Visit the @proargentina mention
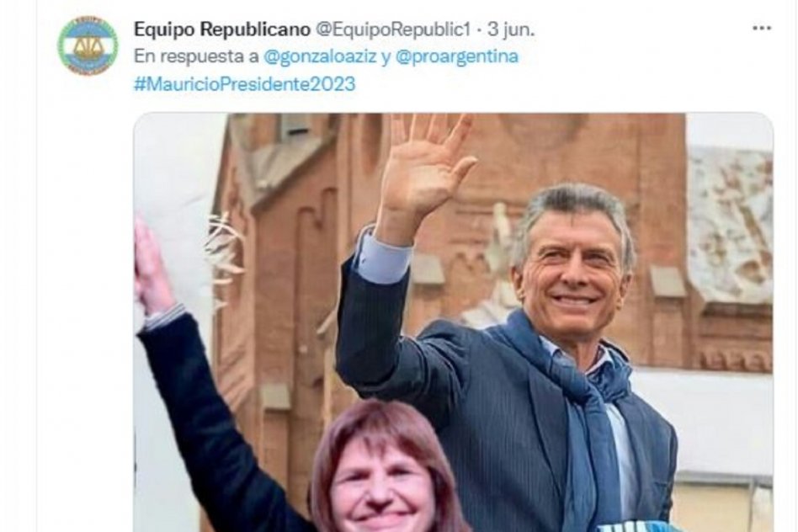The width and height of the screenshot is (798, 532). coord(456,56)
